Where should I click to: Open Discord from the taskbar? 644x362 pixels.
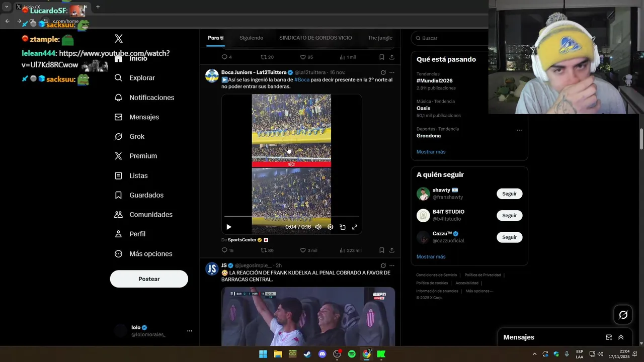coord(323,354)
